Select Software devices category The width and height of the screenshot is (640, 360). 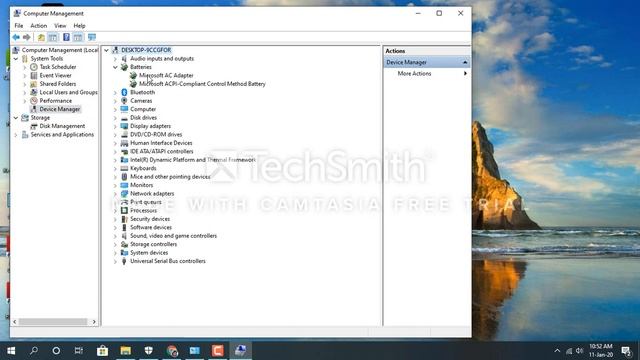(151, 227)
